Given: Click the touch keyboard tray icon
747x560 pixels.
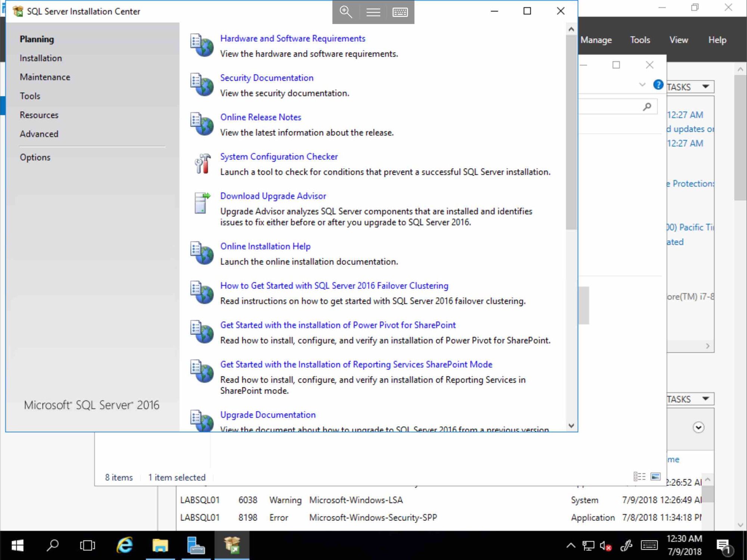Looking at the screenshot, I should [x=649, y=545].
